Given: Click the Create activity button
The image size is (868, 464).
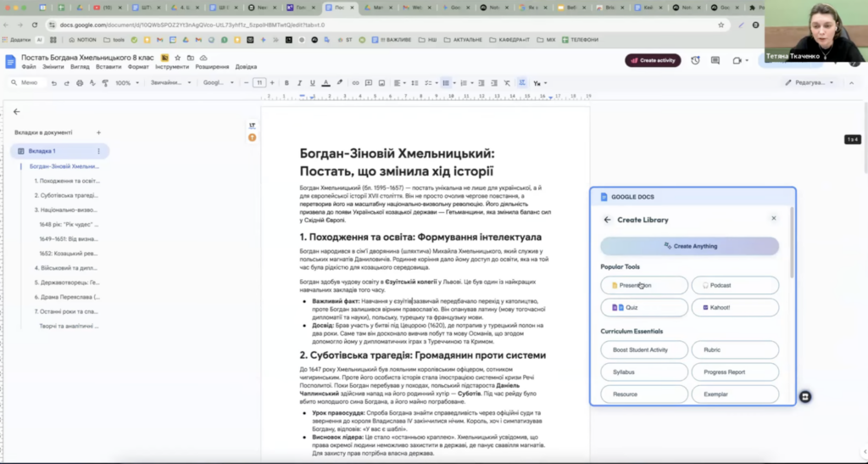Looking at the screenshot, I should [654, 60].
